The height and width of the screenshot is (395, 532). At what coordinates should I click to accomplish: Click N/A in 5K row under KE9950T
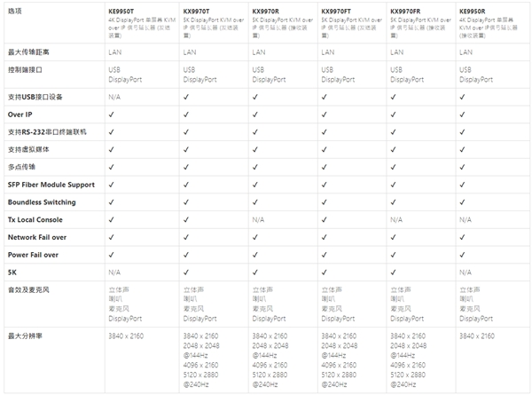tap(114, 273)
